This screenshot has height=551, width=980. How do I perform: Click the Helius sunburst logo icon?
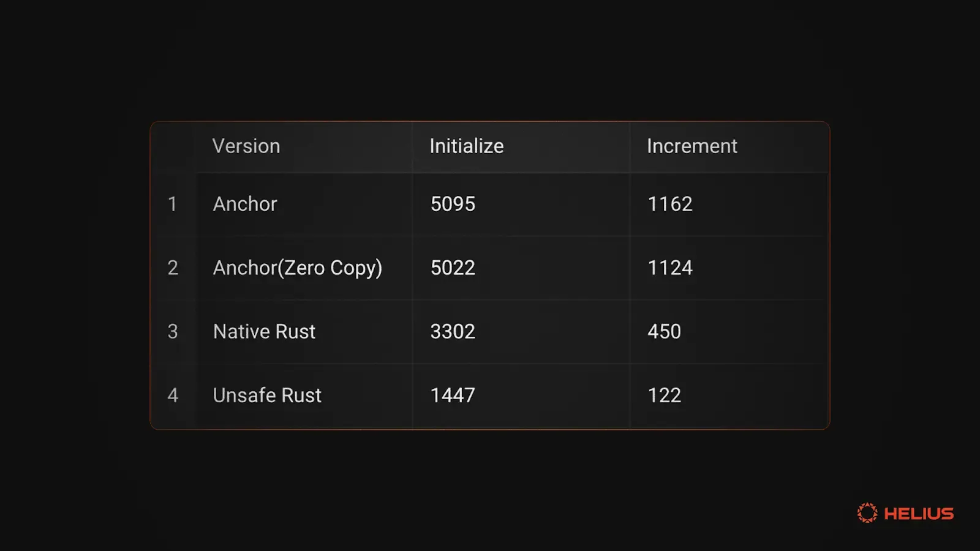pyautogui.click(x=867, y=513)
